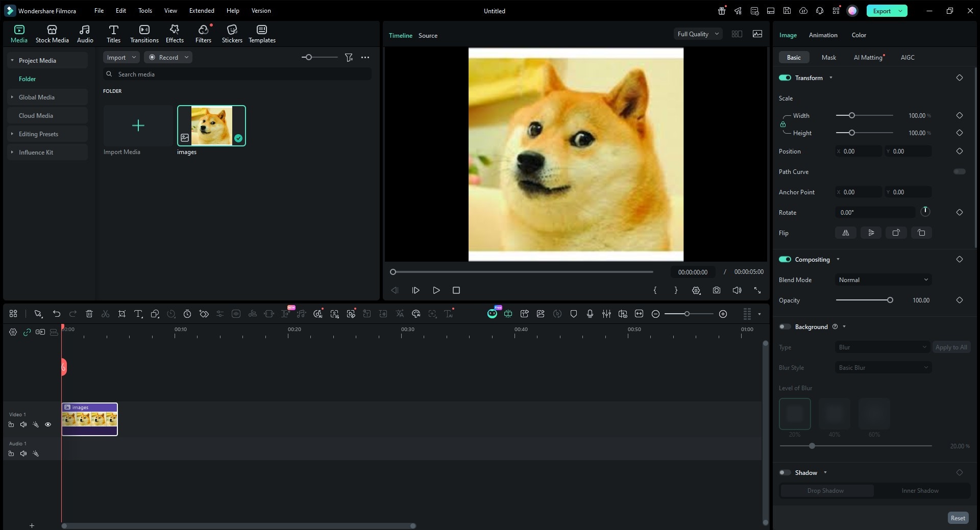Select the Effects panel icon
The height and width of the screenshot is (530, 980).
point(174,33)
